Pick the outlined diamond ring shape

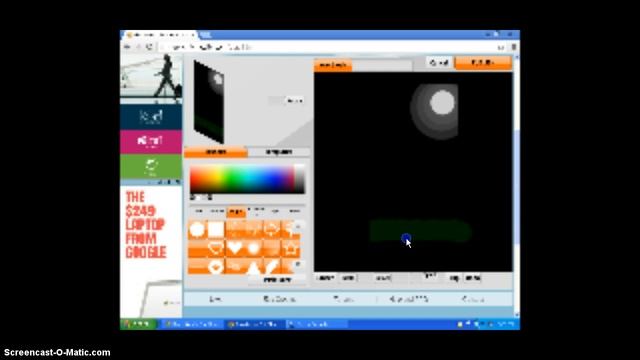pyautogui.click(x=216, y=267)
